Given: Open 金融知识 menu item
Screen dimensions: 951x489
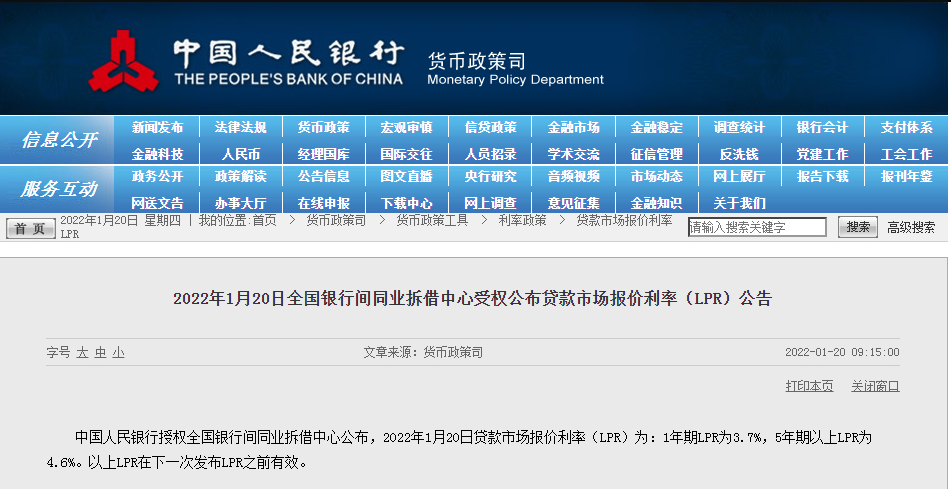Looking at the screenshot, I should click(x=656, y=203).
